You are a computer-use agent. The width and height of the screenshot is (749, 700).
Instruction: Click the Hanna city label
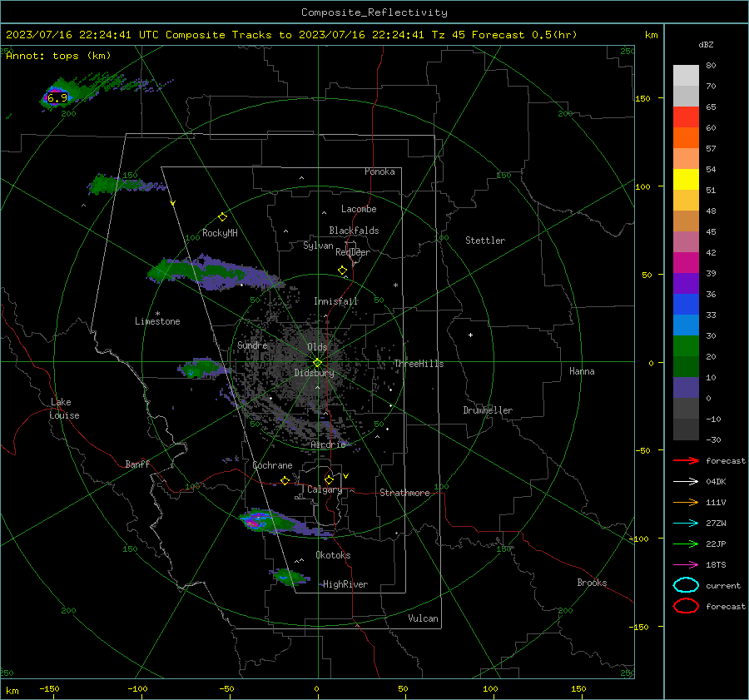[x=582, y=371]
